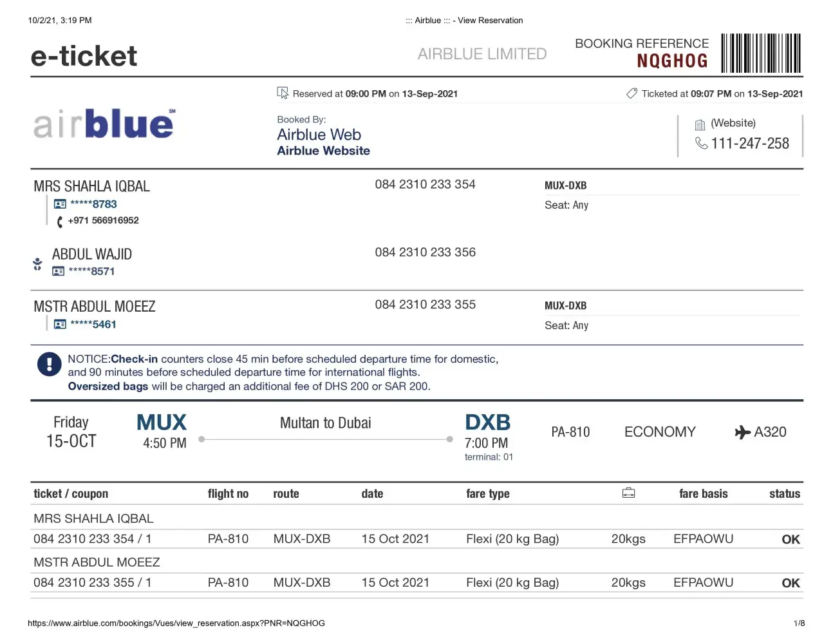Click the fare type column header

[x=488, y=494]
